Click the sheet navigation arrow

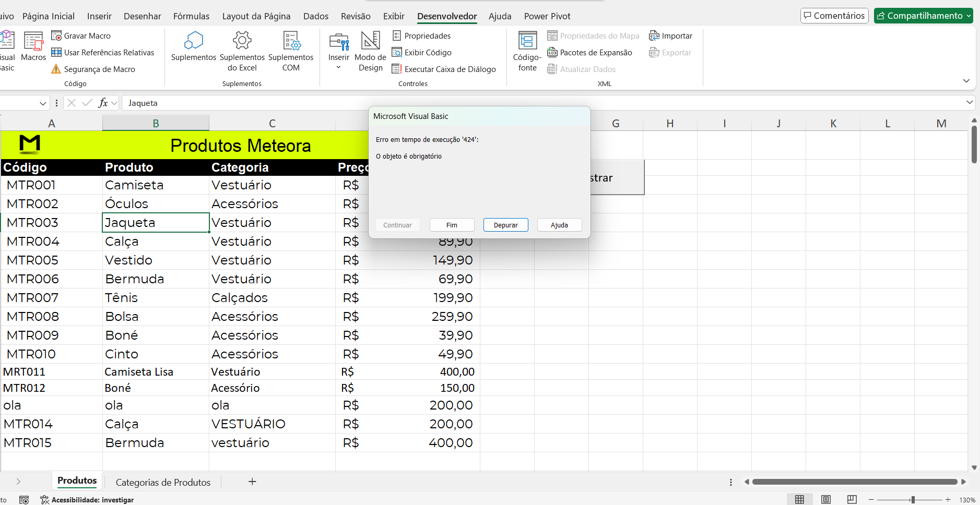click(x=18, y=482)
